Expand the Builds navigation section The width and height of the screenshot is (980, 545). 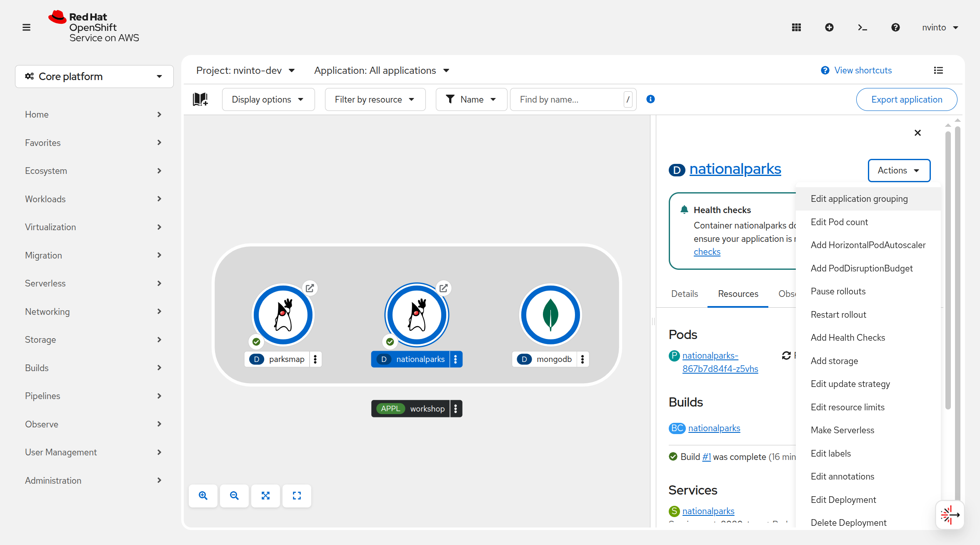pyautogui.click(x=93, y=368)
